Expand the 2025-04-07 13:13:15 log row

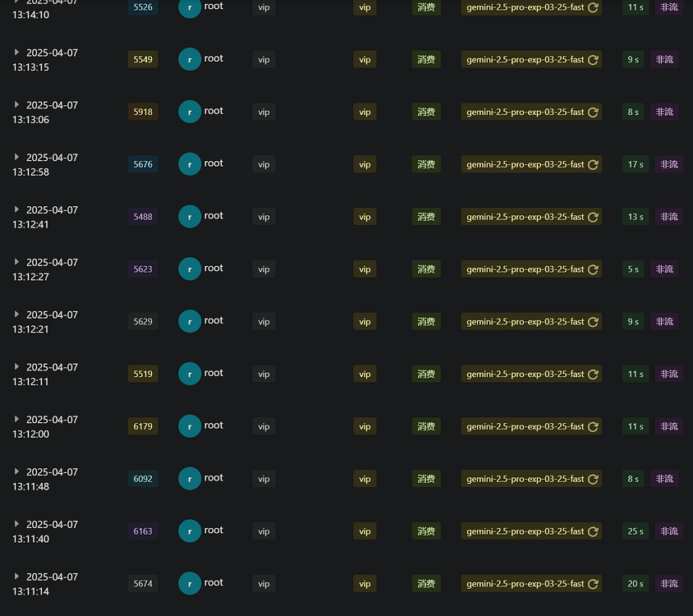point(16,53)
